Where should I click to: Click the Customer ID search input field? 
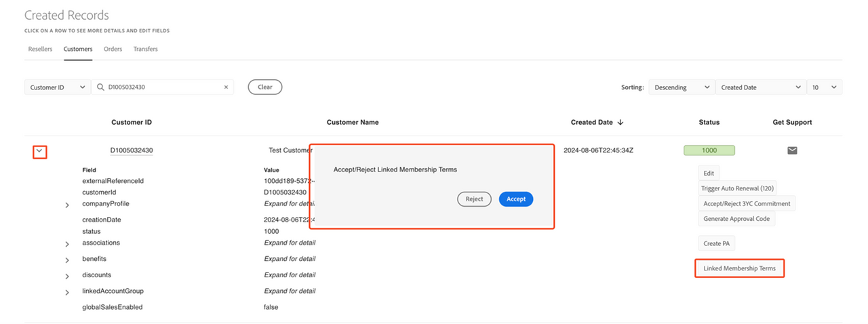163,87
